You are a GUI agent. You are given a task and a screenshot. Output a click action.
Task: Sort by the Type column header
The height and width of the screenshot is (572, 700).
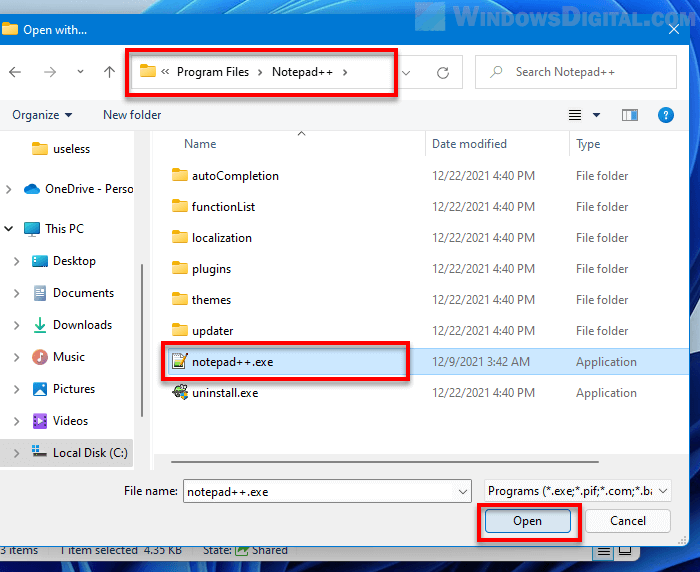(588, 144)
